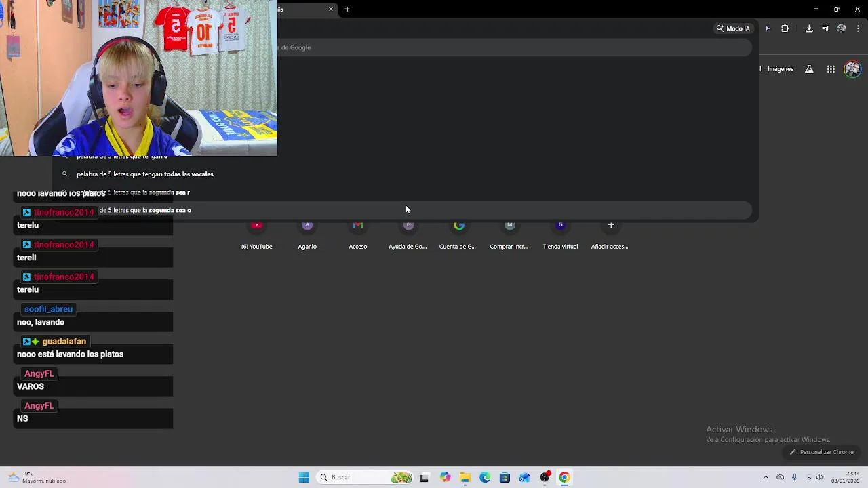This screenshot has width=868, height=488.
Task: Click the taskbar Buscar search box
Action: [x=366, y=477]
